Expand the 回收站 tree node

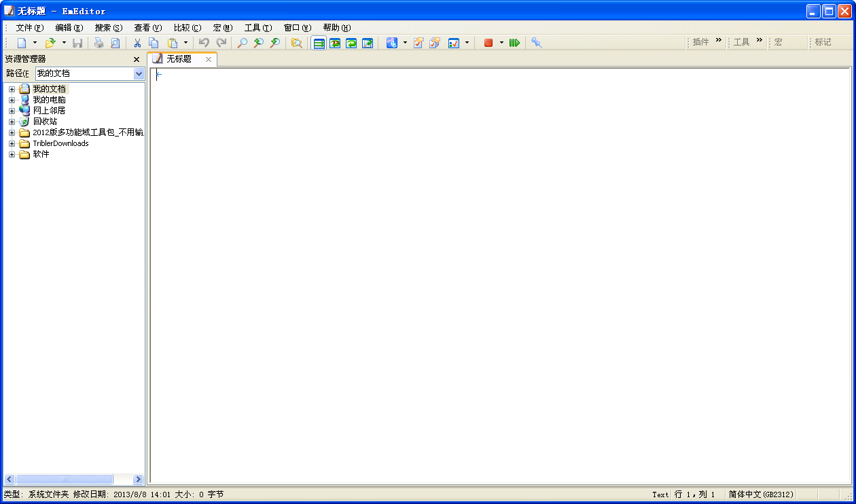12,122
